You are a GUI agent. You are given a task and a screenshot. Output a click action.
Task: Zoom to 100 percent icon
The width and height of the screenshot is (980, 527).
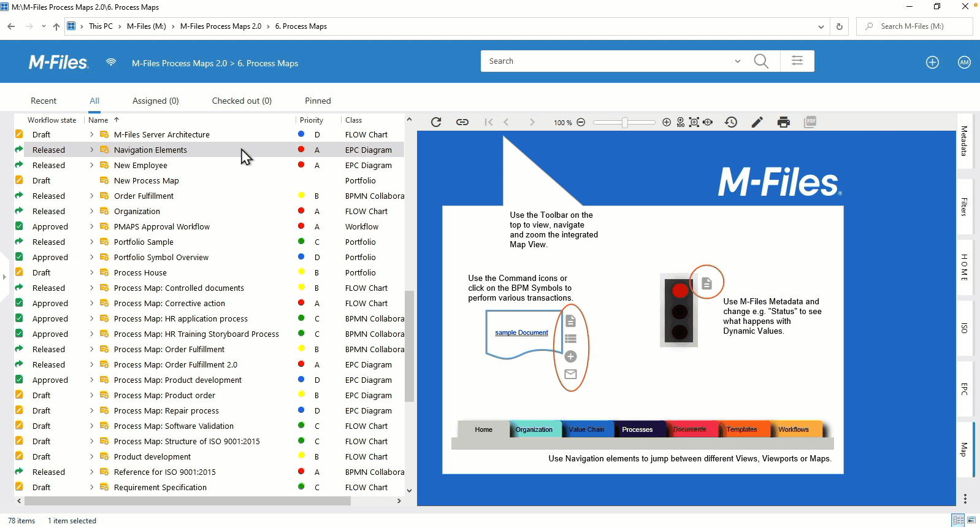pos(681,122)
